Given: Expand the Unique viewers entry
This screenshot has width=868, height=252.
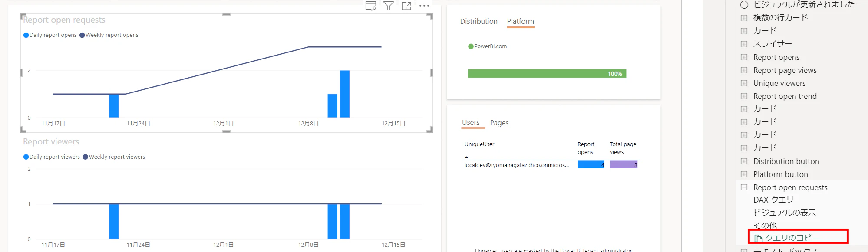Looking at the screenshot, I should pyautogui.click(x=744, y=83).
